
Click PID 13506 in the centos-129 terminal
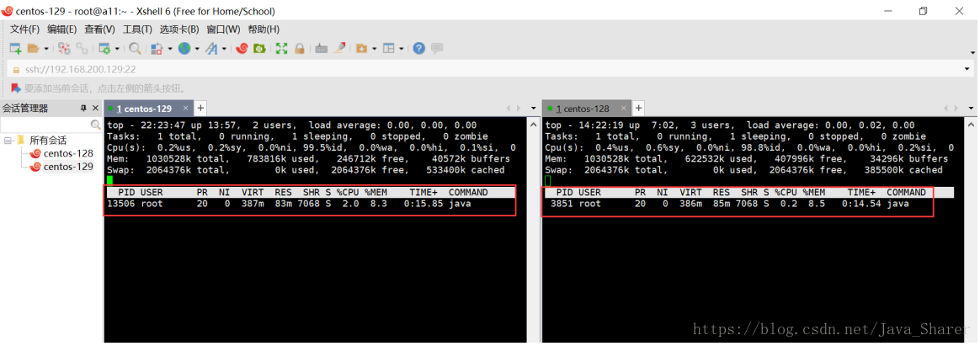click(x=120, y=204)
